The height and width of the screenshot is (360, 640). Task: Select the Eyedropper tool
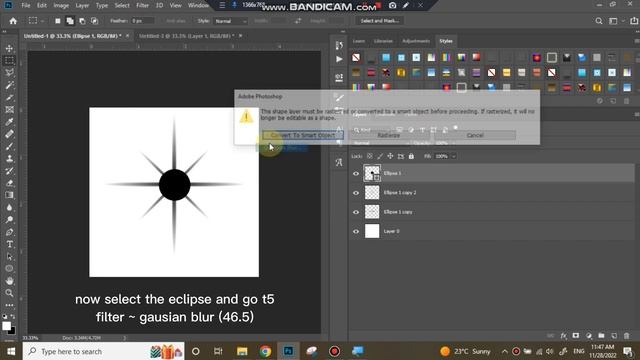pyautogui.click(x=9, y=122)
